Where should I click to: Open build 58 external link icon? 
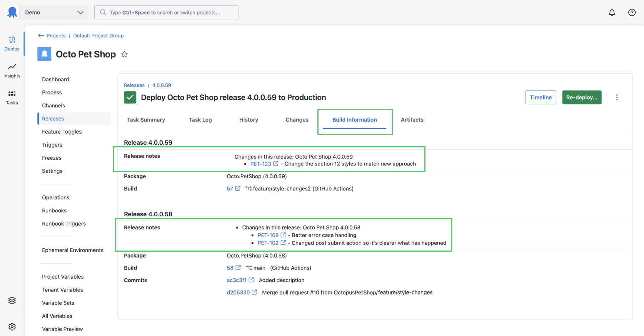[238, 267]
